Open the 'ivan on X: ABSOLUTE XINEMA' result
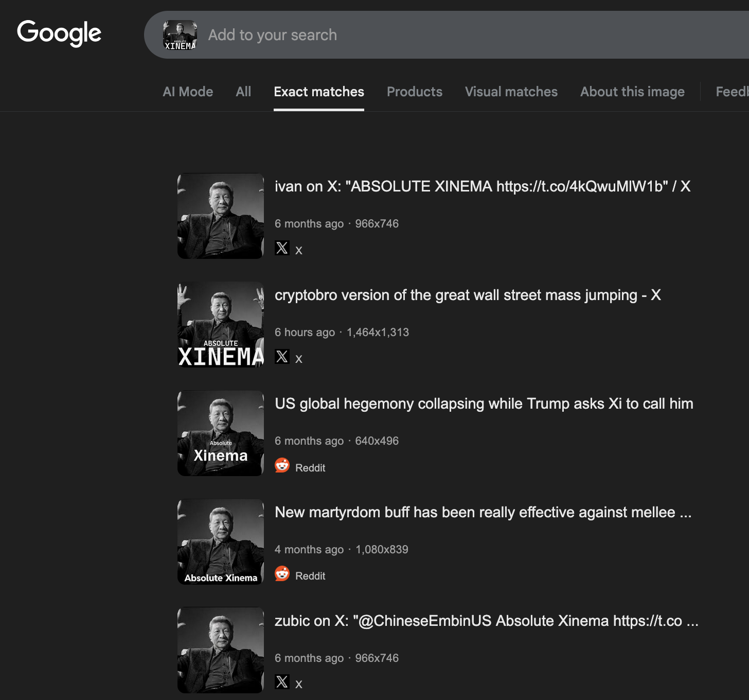Screen dimensions: 749x700 [482, 186]
